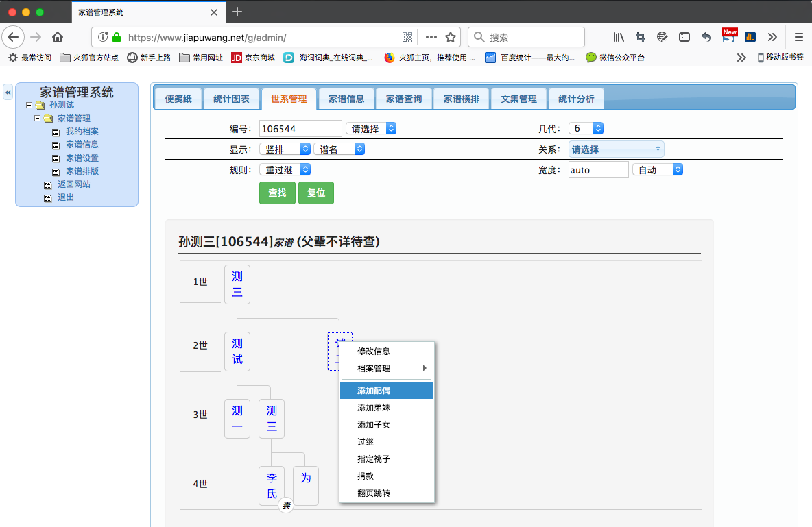The height and width of the screenshot is (527, 812).
Task: Click the 编号 input field
Action: point(300,128)
